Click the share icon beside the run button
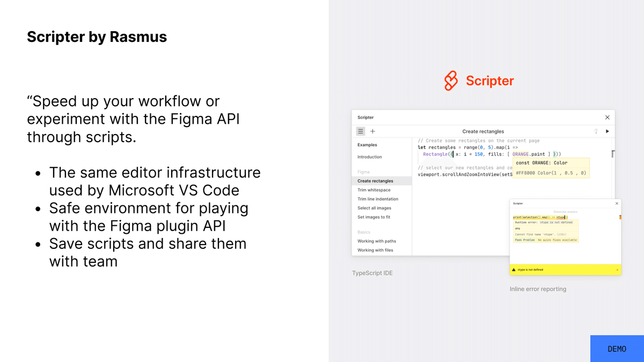644x362 pixels. [596, 131]
